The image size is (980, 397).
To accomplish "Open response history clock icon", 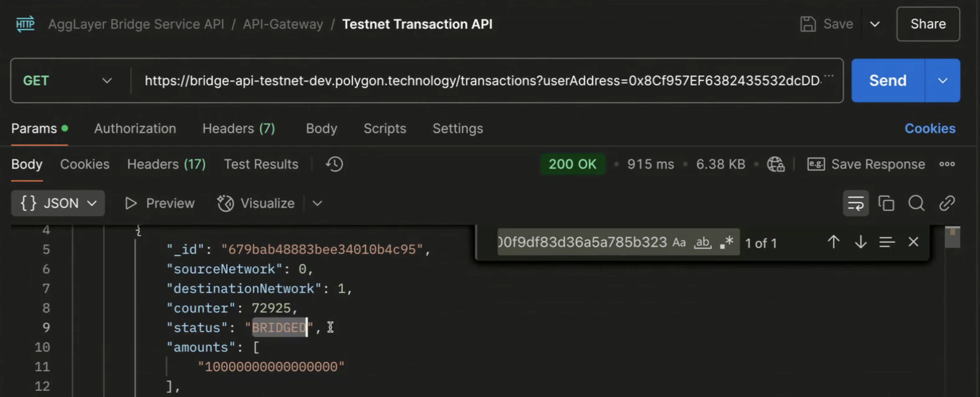I will (334, 164).
